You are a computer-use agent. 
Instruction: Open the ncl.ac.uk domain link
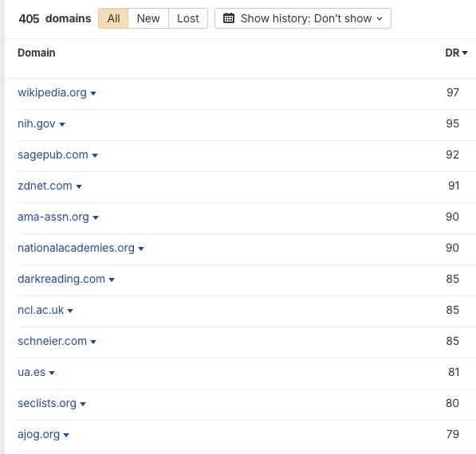(x=41, y=310)
